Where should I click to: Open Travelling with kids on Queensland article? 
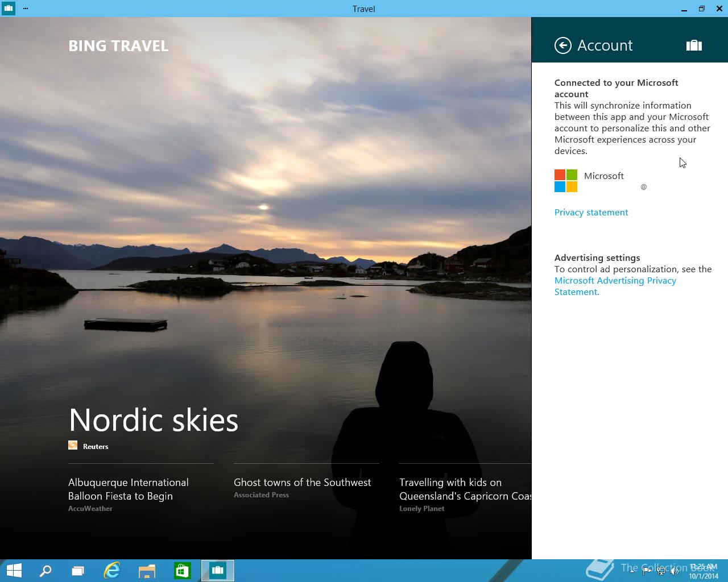(465, 489)
